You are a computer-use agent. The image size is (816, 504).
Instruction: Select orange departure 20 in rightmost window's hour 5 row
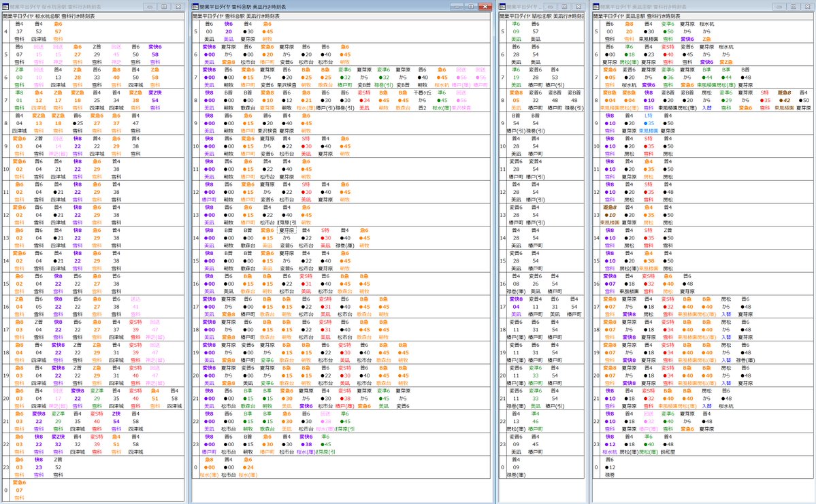click(629, 31)
